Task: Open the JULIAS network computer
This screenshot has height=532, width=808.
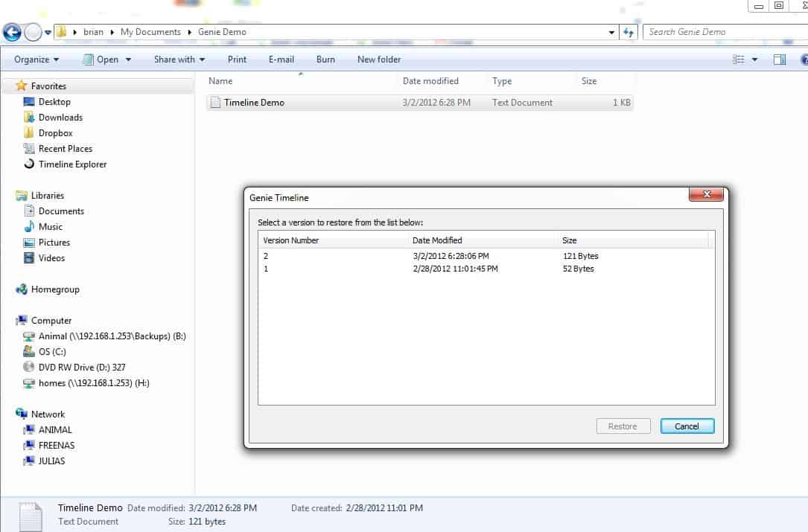Action: pyautogui.click(x=51, y=461)
